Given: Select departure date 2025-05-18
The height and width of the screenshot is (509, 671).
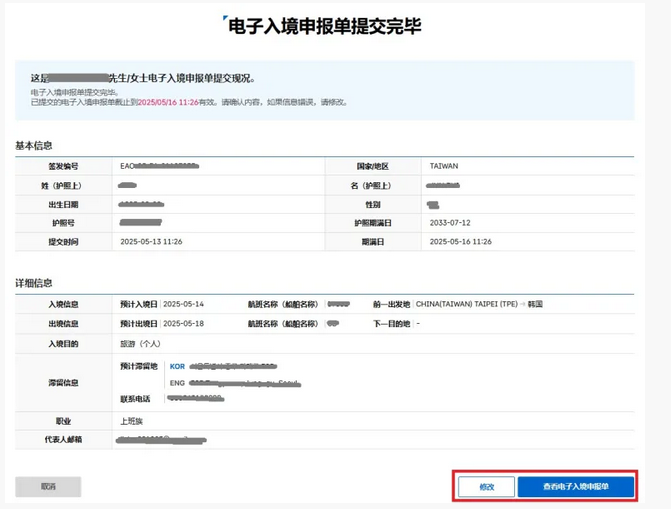Looking at the screenshot, I should click(184, 324).
